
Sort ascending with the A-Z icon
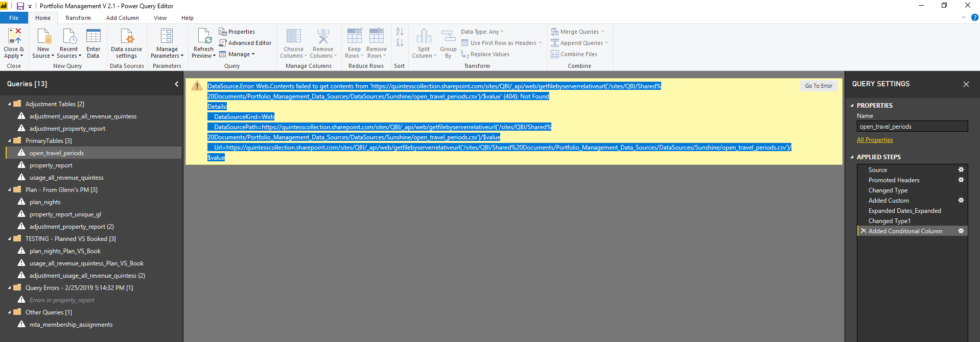pos(400,32)
